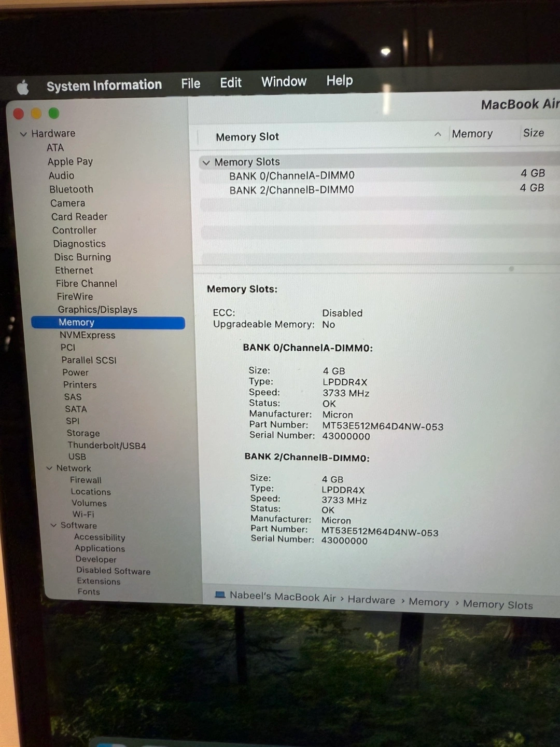The image size is (560, 747).
Task: Toggle sort arrow in Memory Slot header
Action: [x=438, y=134]
